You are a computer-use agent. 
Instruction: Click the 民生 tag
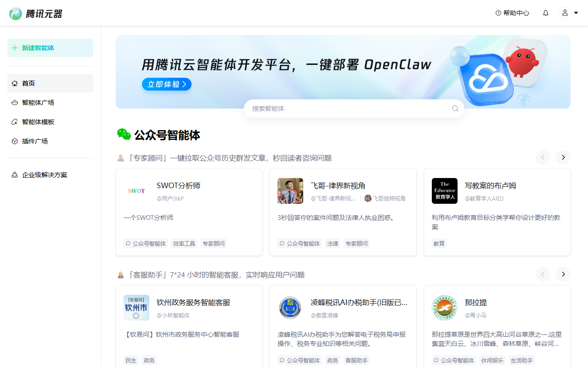pyautogui.click(x=131, y=360)
